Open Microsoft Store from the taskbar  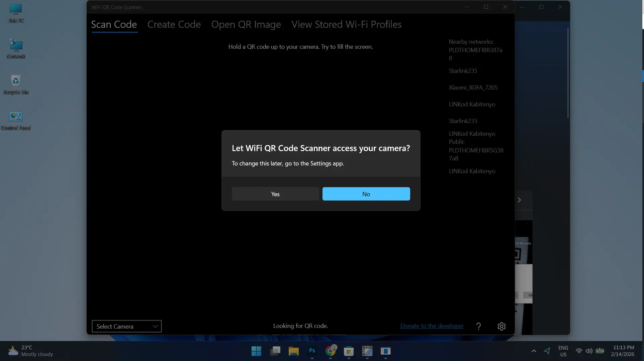349,351
